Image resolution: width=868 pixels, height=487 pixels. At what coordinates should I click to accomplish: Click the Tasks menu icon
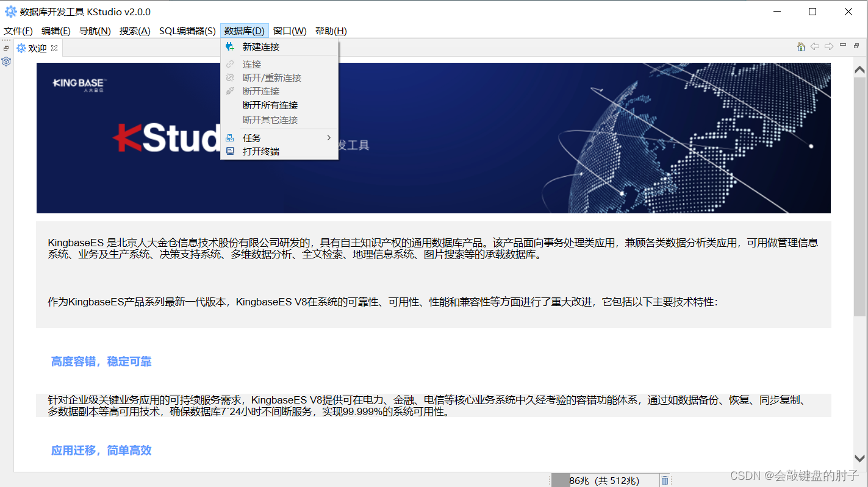tap(230, 138)
